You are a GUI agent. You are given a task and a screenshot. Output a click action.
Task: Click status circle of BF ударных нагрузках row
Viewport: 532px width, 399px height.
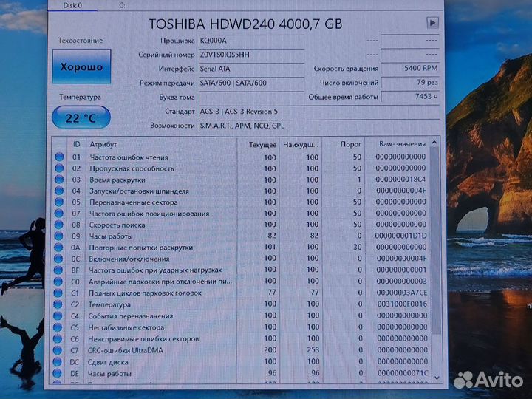[58, 270]
